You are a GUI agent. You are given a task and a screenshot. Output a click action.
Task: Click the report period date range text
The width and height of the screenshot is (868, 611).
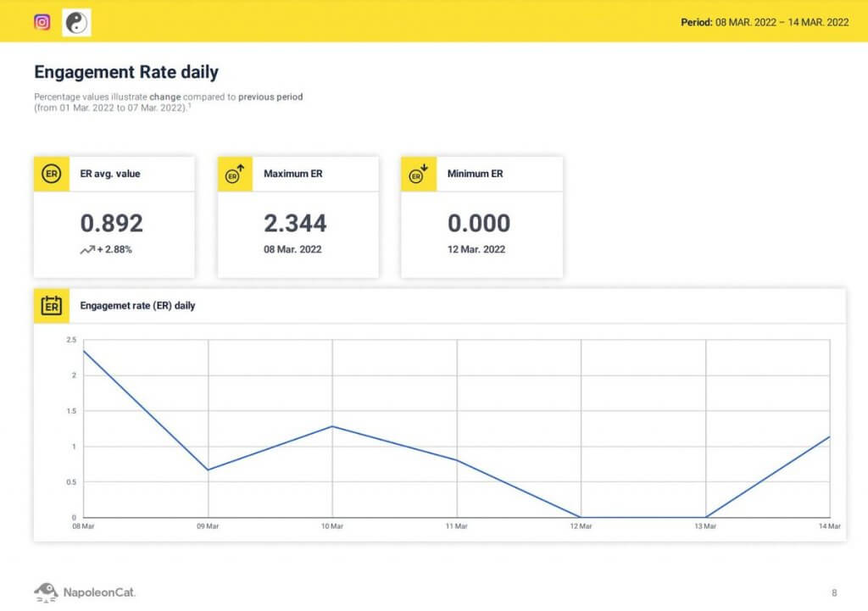[765, 22]
